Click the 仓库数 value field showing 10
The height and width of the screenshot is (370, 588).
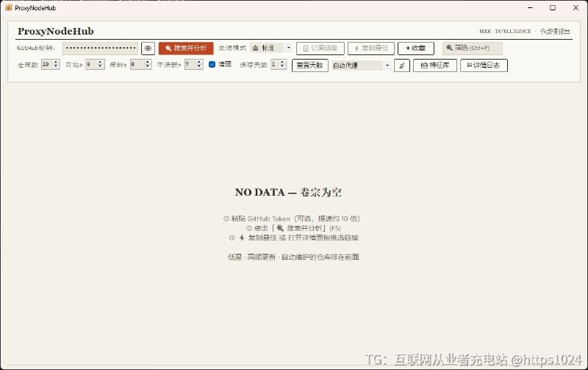coord(47,65)
